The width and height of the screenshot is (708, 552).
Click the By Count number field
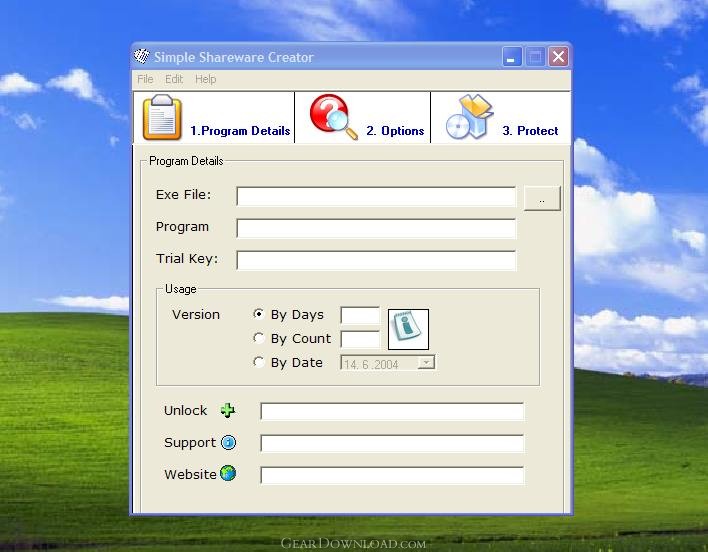pyautogui.click(x=360, y=339)
